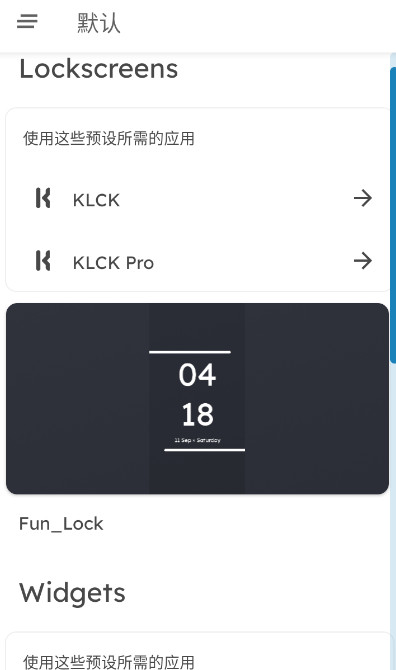Click the Lockscreens section heading
The width and height of the screenshot is (396, 670).
[99, 69]
